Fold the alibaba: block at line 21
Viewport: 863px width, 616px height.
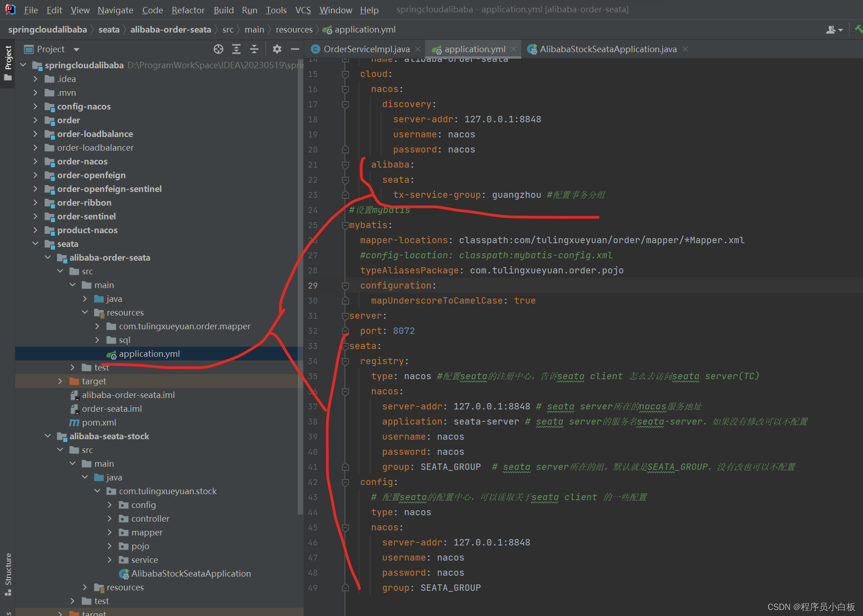coord(345,165)
